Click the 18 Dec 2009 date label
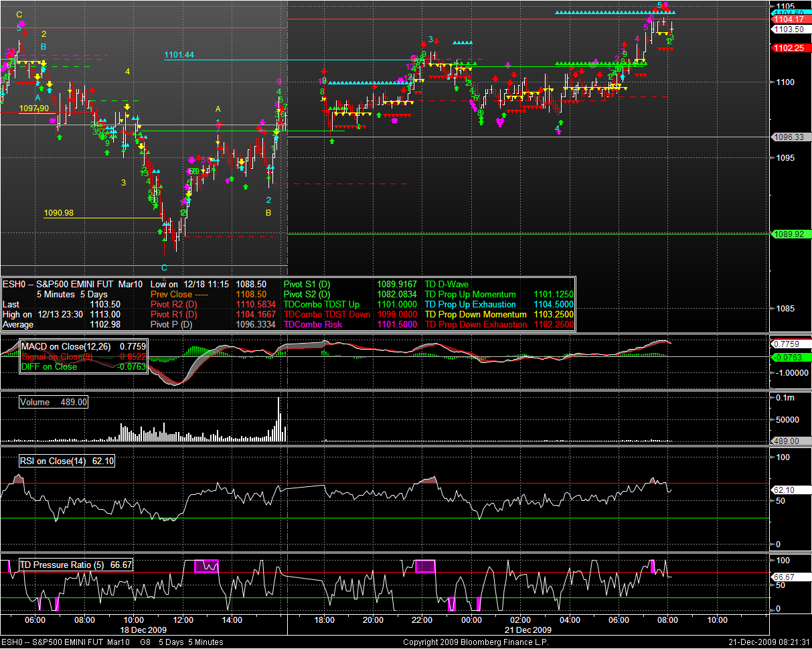Screen dimensions: 812x649 143,630
